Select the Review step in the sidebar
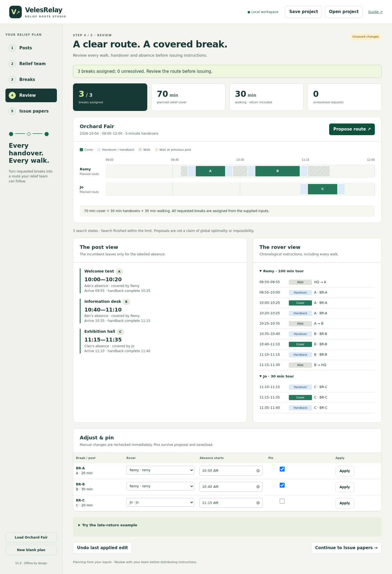 (x=31, y=95)
